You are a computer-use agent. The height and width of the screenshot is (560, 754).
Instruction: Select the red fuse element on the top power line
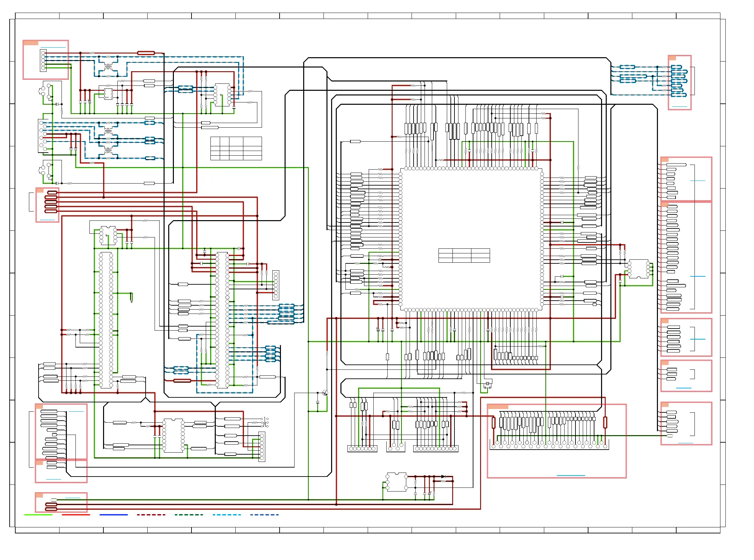(x=146, y=53)
